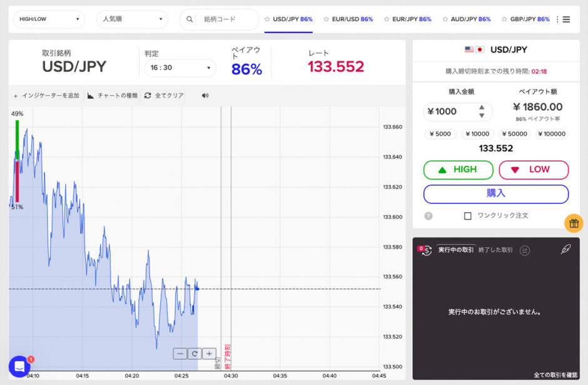This screenshot has height=385, width=588.
Task: Select the HIGH prediction button
Action: (458, 170)
